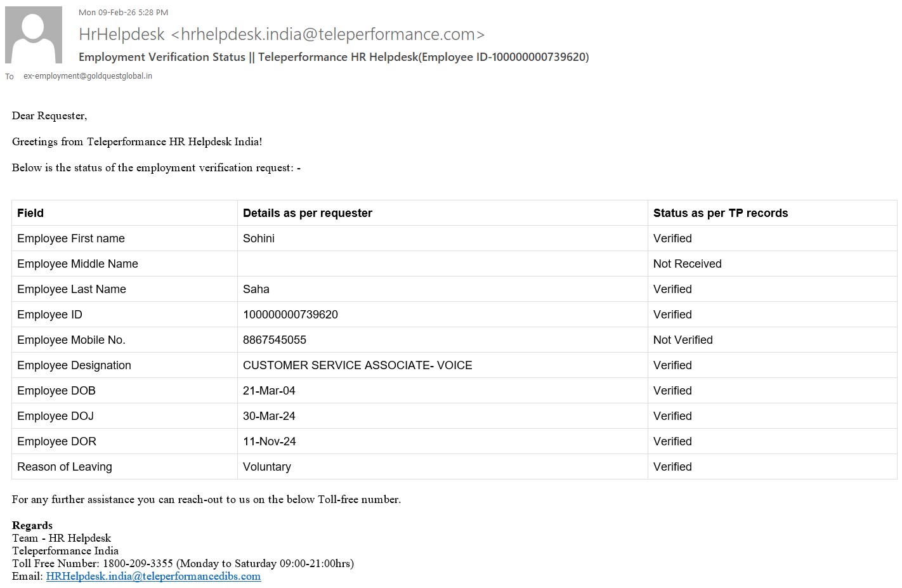
Task: Click the date of joining 30-Mar-24
Action: coord(269,416)
